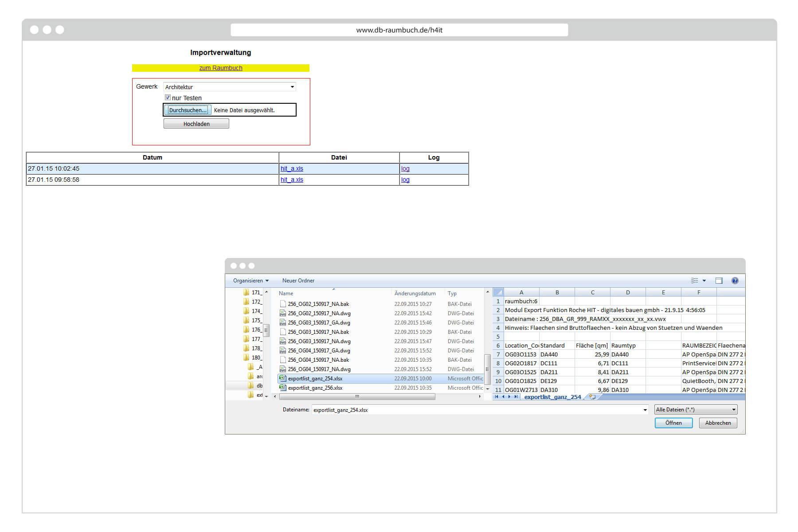Image resolution: width=798 pixels, height=532 pixels.
Task: Click the Öffnen button
Action: click(x=673, y=423)
